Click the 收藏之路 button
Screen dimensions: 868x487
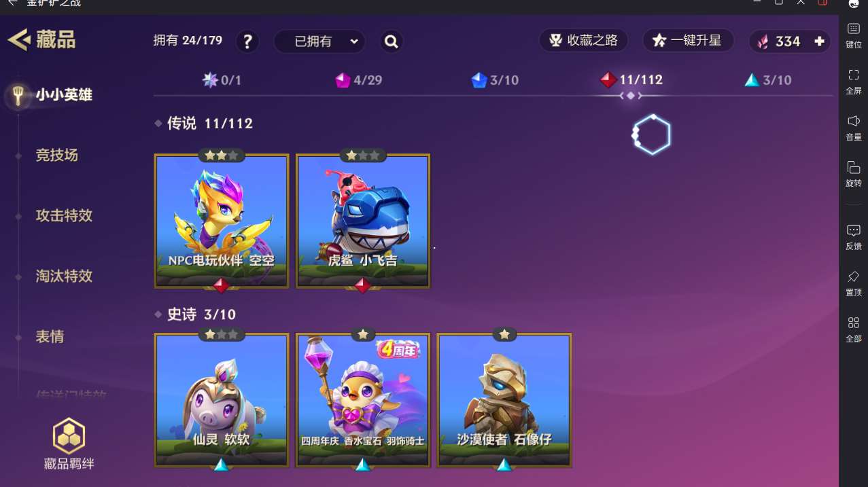(x=584, y=41)
